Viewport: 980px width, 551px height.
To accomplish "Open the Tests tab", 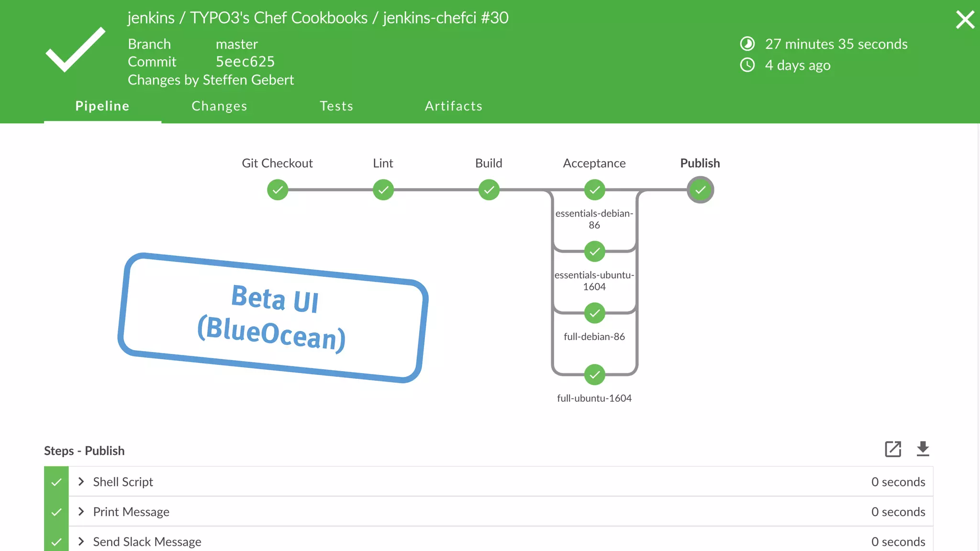I will [x=336, y=106].
